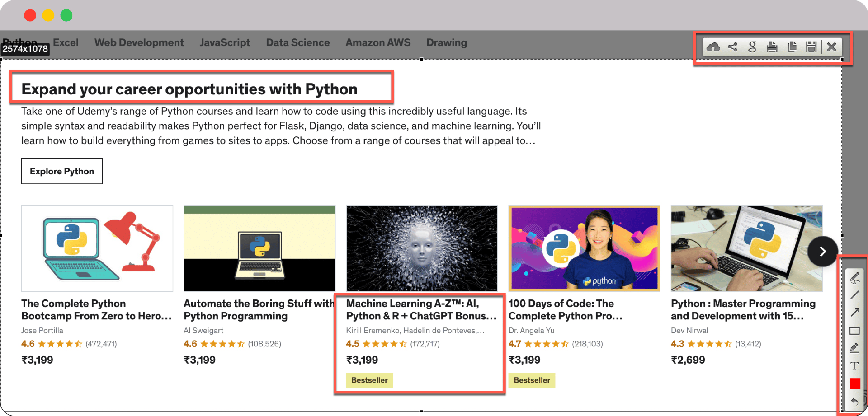The width and height of the screenshot is (868, 416).
Task: Search similar images on Google
Action: coord(752,47)
